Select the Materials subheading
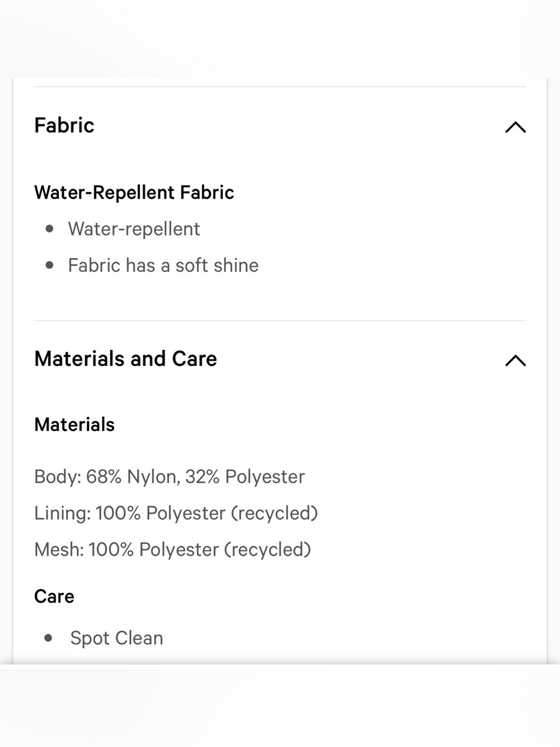Screen dimensions: 560x747 point(74,425)
